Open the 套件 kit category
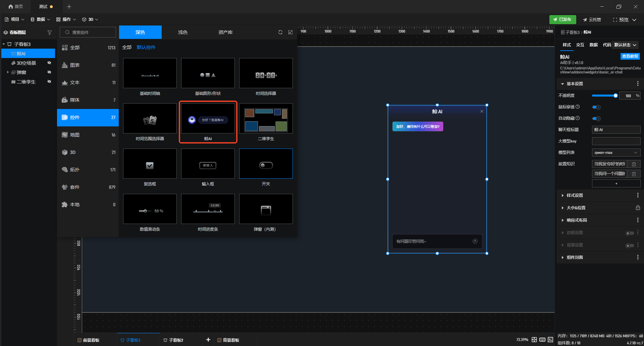 88,187
